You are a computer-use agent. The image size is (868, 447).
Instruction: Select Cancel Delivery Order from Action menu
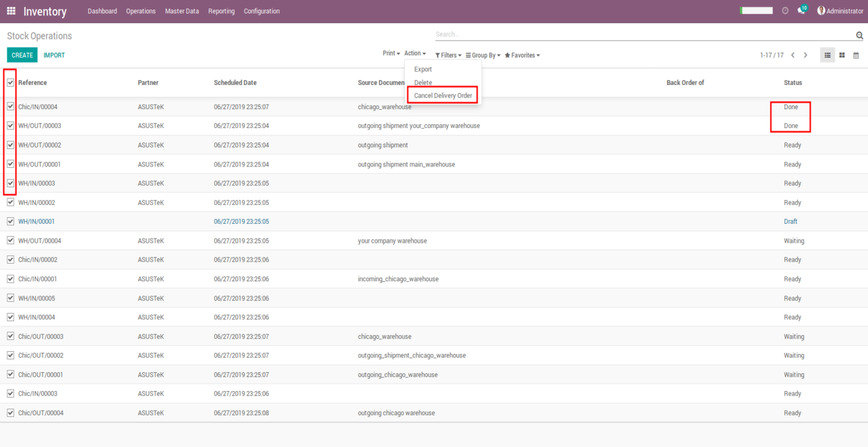443,96
